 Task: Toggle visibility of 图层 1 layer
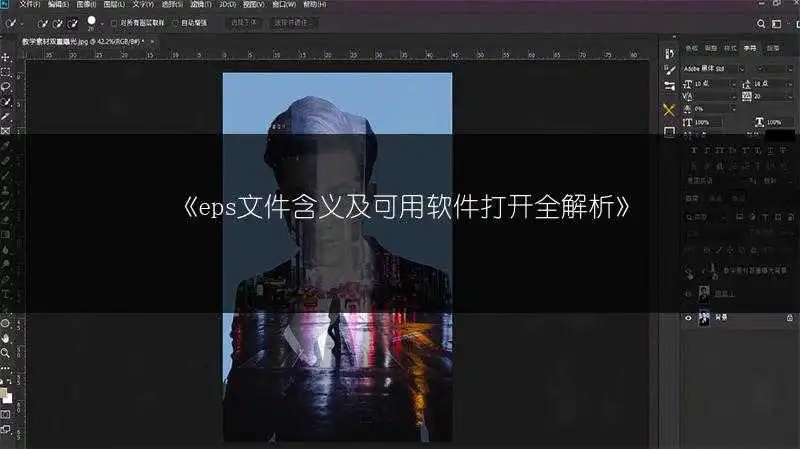pos(688,294)
